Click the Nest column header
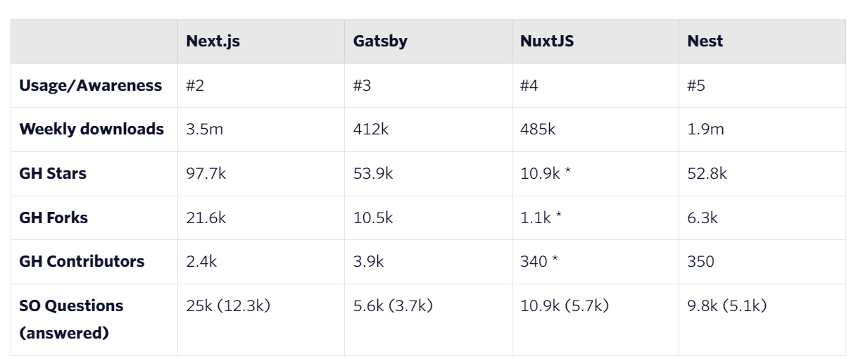 coord(705,41)
